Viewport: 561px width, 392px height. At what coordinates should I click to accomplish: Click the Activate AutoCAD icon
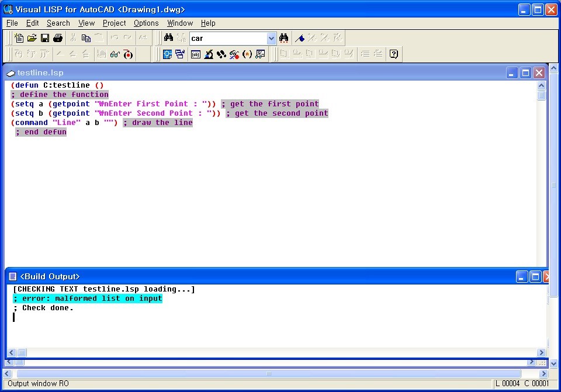[x=167, y=54]
